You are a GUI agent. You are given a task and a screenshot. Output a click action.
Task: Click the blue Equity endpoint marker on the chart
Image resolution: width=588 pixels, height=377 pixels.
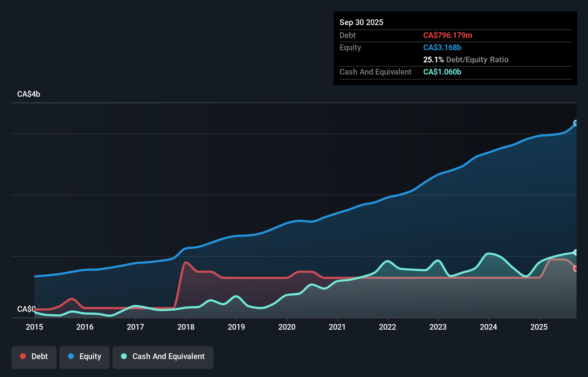(576, 123)
